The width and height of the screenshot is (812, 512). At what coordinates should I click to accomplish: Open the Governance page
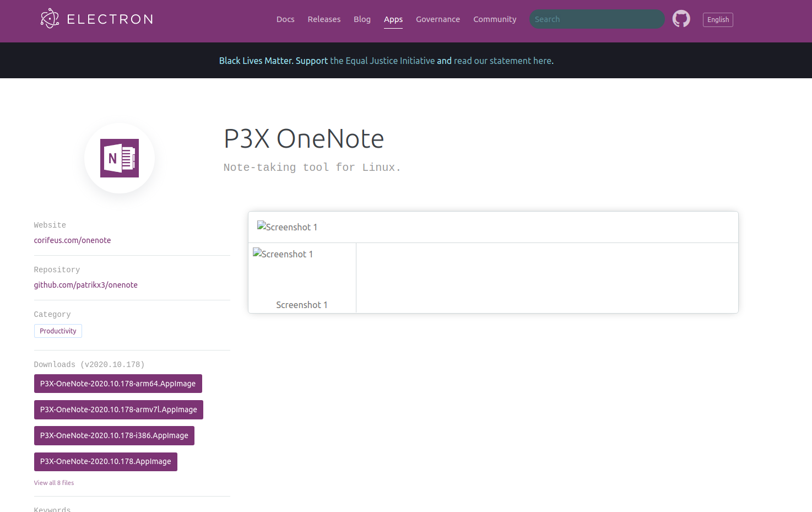[438, 19]
